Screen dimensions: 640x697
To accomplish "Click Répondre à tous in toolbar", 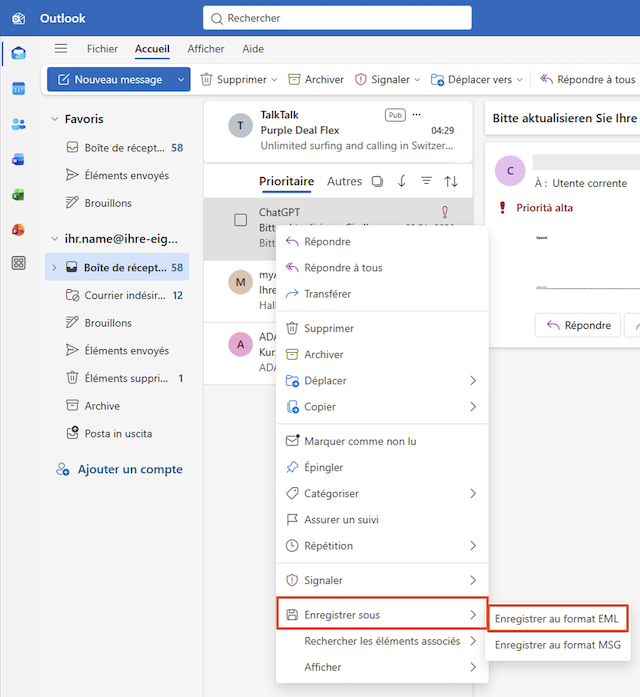I will (588, 80).
